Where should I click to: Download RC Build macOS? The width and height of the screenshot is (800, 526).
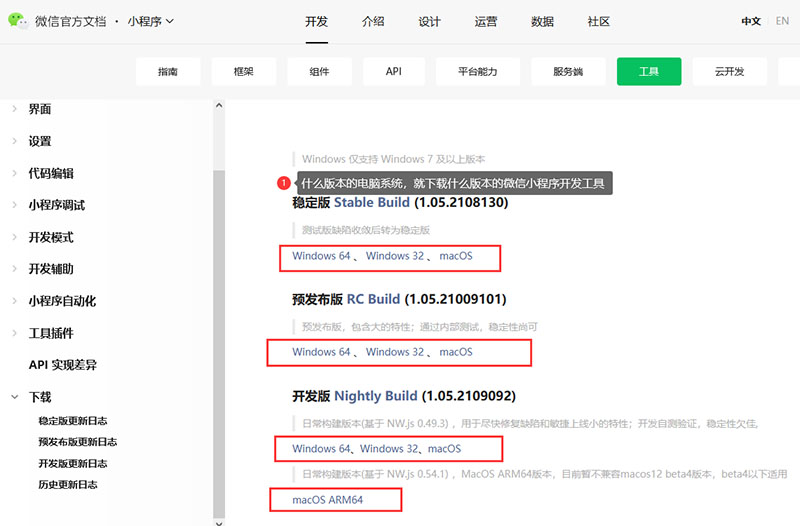coord(456,352)
